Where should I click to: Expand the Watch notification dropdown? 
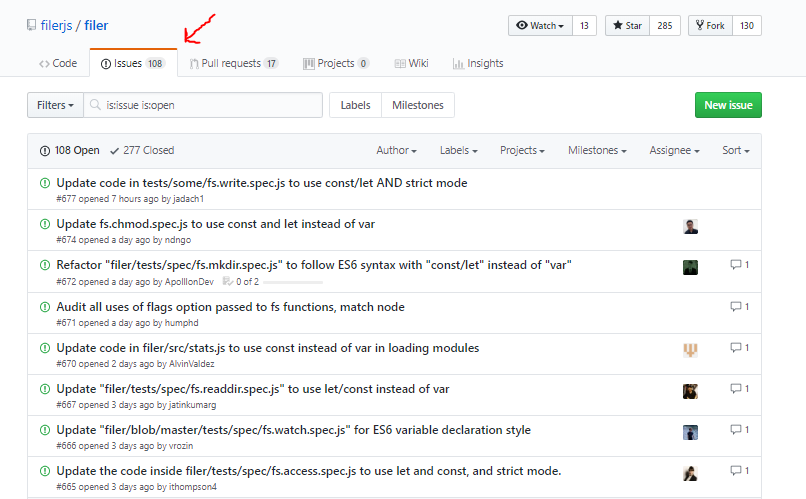[x=540, y=25]
